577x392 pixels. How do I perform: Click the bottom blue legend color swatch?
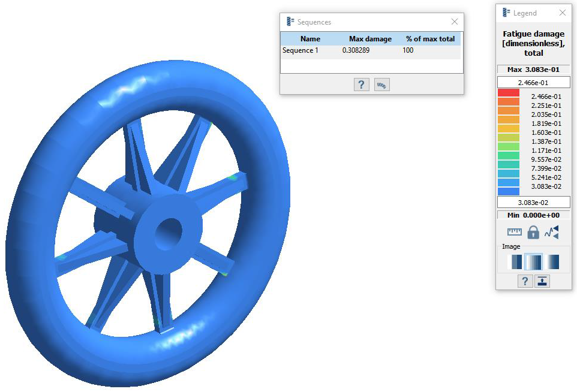click(x=509, y=191)
